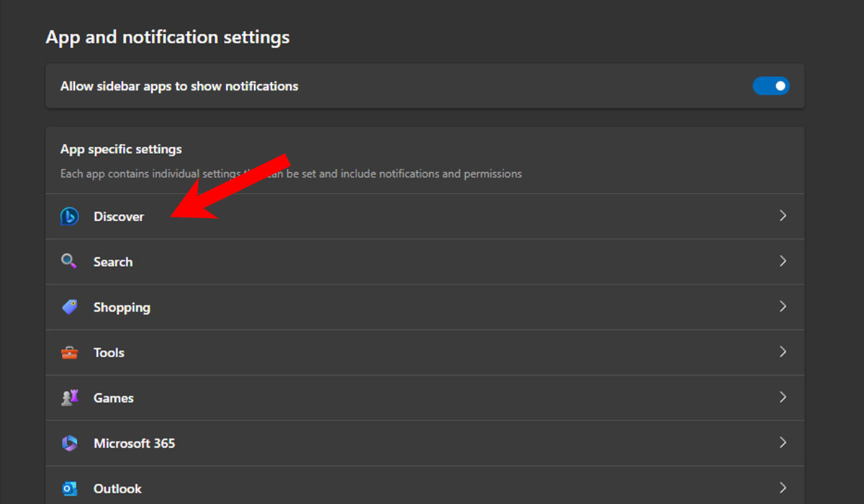Expand the Microsoft 365 settings chevron
This screenshot has height=504, width=864.
[783, 443]
